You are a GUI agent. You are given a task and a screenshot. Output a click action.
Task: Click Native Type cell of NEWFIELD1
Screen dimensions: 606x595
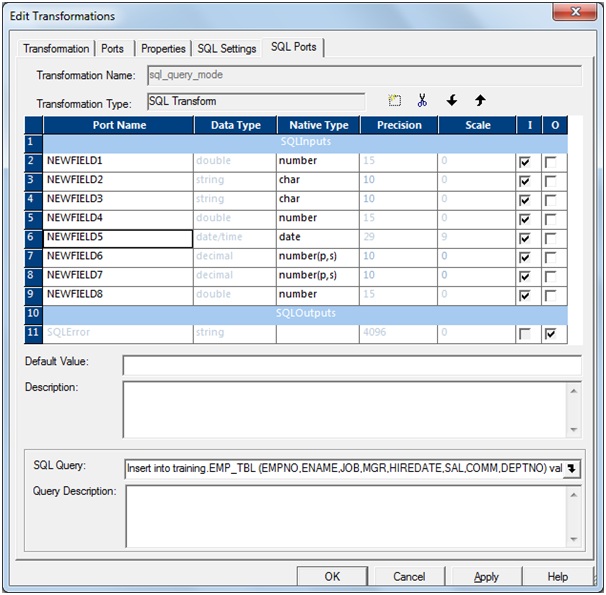pos(318,163)
